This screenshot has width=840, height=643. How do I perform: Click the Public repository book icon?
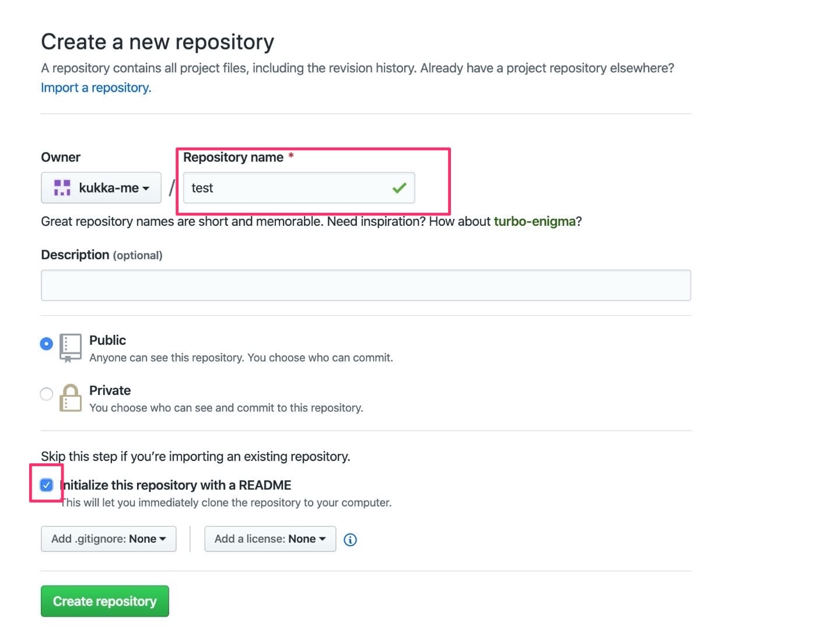71,348
